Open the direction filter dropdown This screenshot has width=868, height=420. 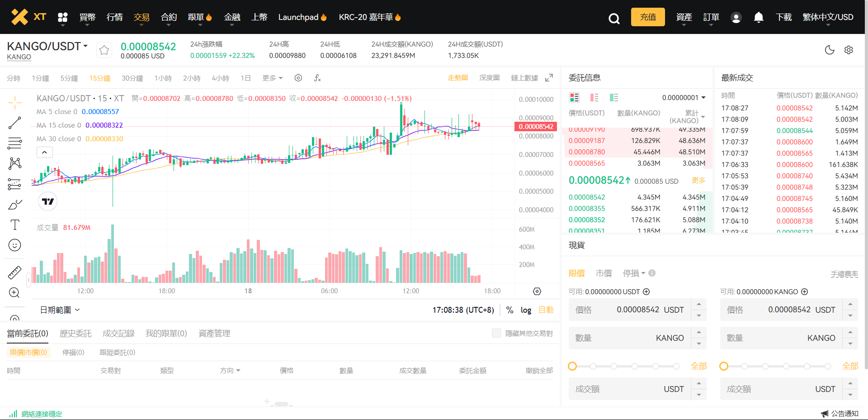pyautogui.click(x=230, y=371)
